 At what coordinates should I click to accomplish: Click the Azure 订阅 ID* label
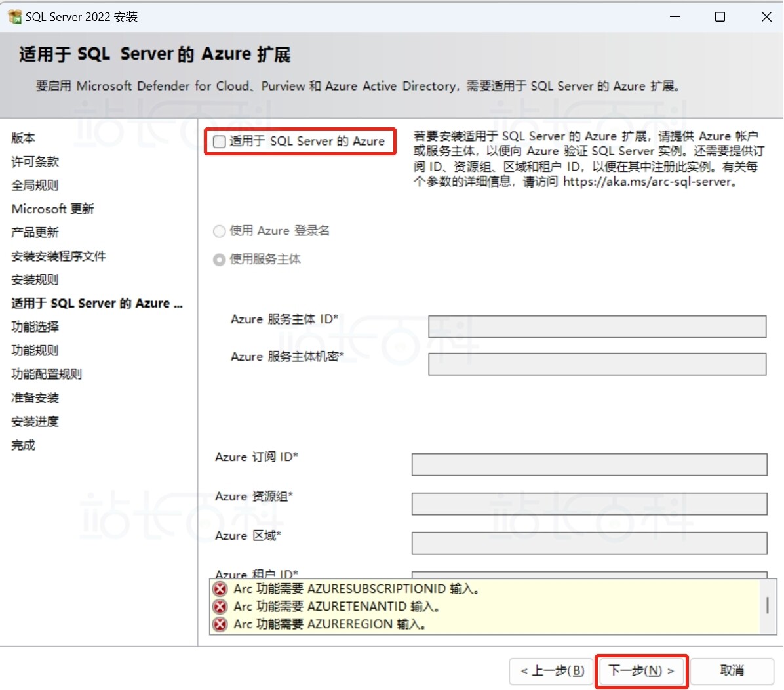point(256,457)
